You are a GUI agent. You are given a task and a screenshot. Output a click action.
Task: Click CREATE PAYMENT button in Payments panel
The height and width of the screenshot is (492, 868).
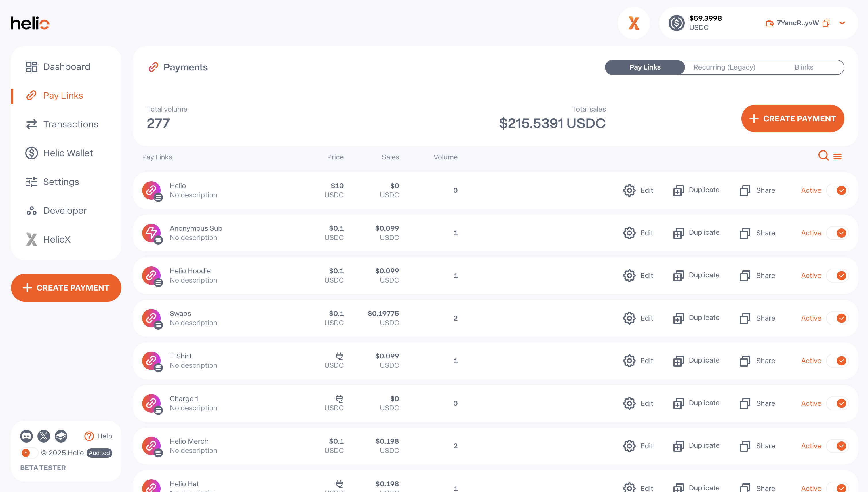point(793,119)
